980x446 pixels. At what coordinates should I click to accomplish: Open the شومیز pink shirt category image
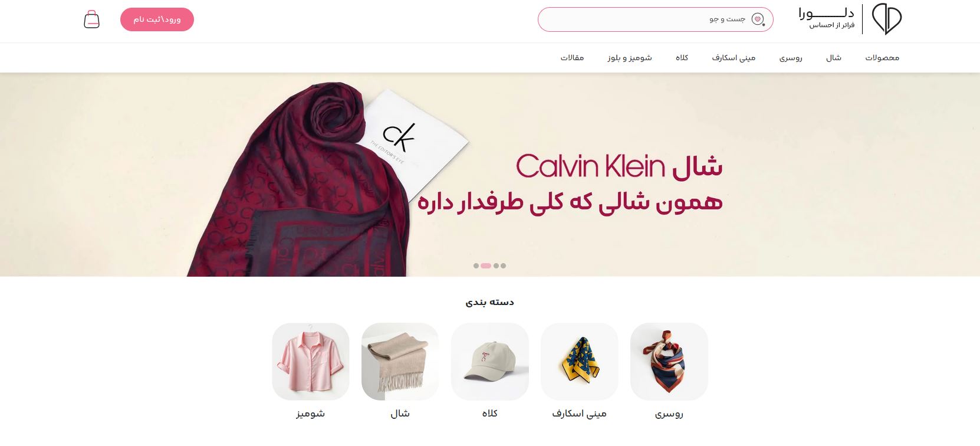pyautogui.click(x=310, y=362)
